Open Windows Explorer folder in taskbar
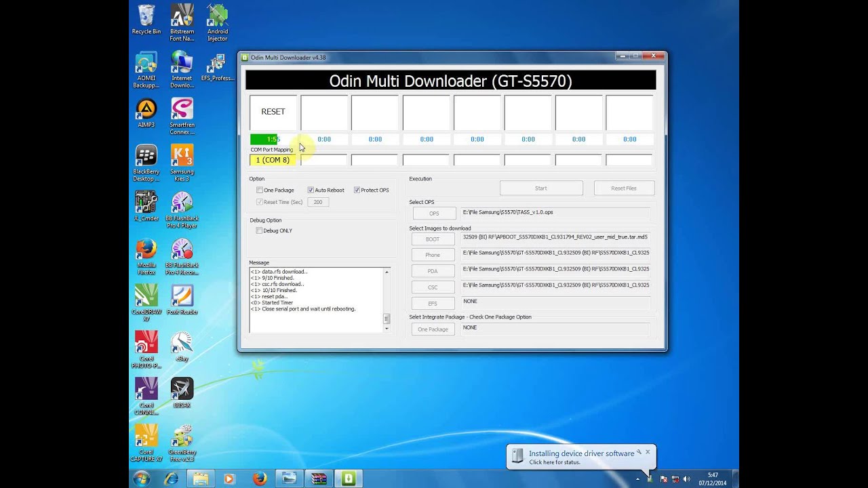 click(x=201, y=479)
